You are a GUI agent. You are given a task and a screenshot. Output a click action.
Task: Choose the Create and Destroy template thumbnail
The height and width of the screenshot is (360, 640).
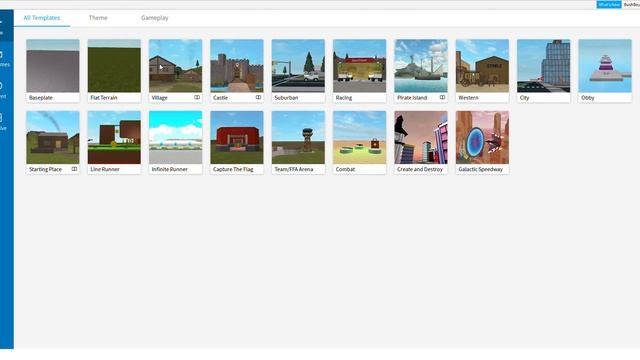tap(421, 138)
